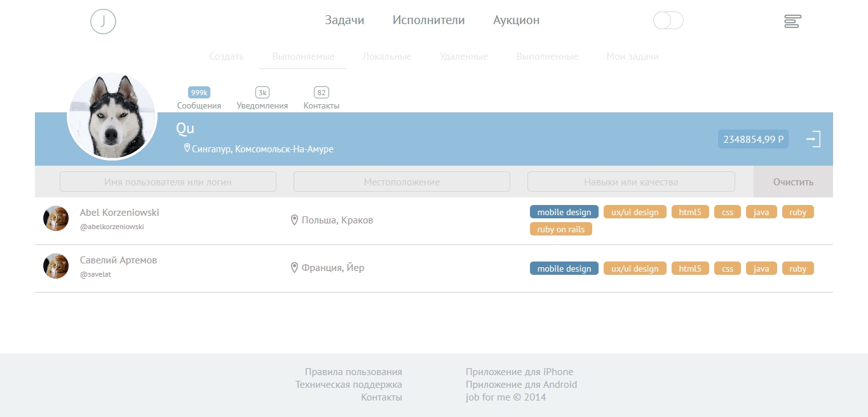Click Abel Korzeniowski's avatar

click(x=56, y=218)
